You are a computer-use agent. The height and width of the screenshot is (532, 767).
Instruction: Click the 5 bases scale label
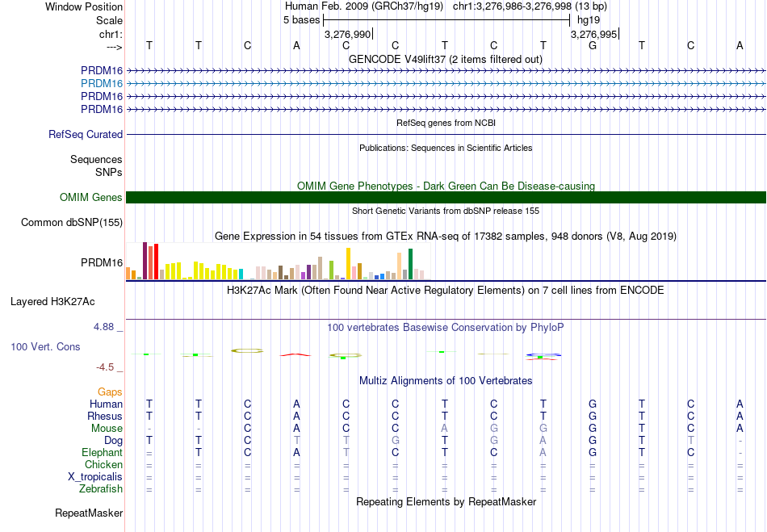pyautogui.click(x=301, y=20)
